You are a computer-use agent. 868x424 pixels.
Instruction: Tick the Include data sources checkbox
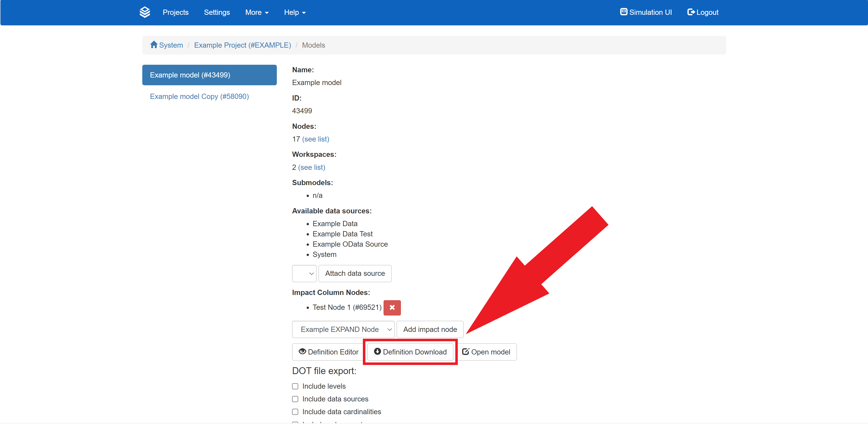[x=295, y=399]
